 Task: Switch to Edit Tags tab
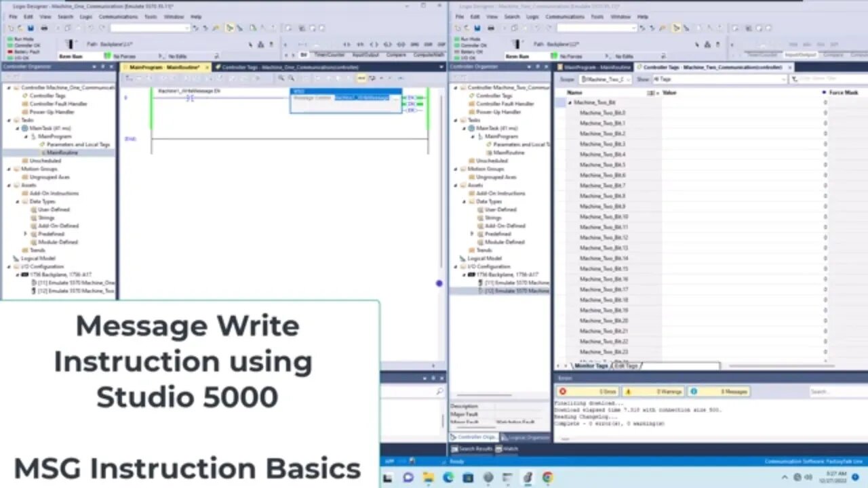(x=626, y=366)
